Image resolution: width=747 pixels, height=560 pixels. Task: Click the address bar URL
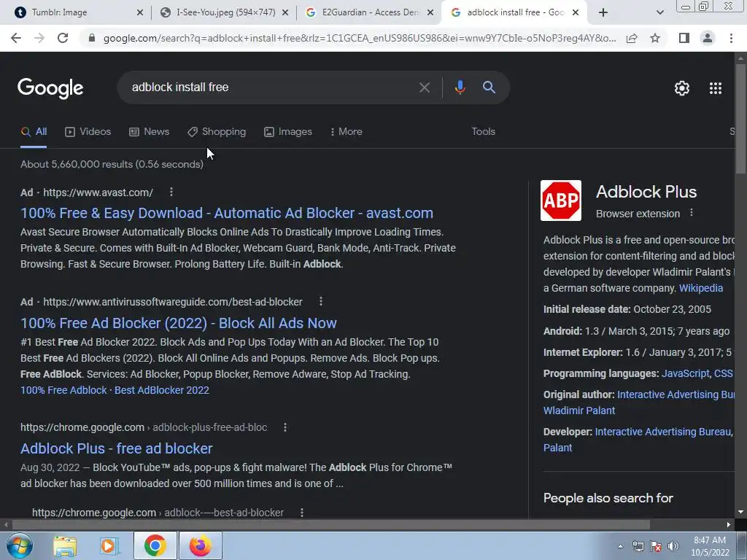[360, 38]
